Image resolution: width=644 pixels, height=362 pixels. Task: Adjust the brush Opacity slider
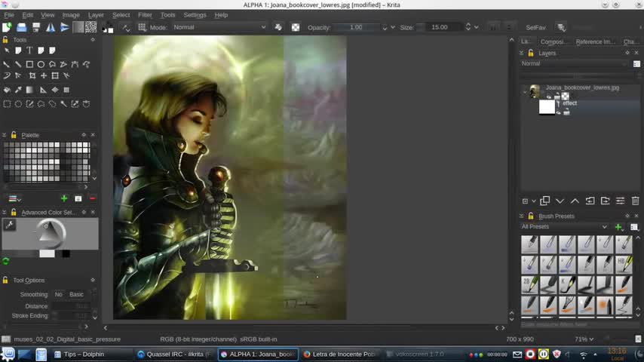(356, 27)
